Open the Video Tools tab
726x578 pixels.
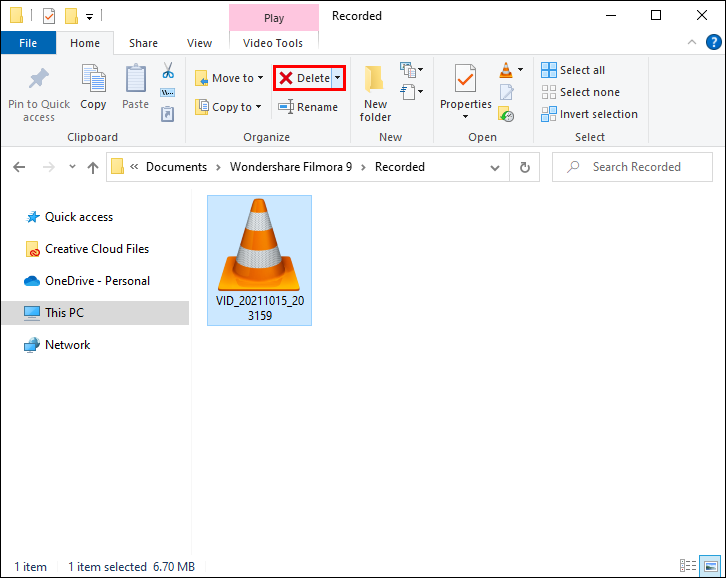[x=273, y=43]
